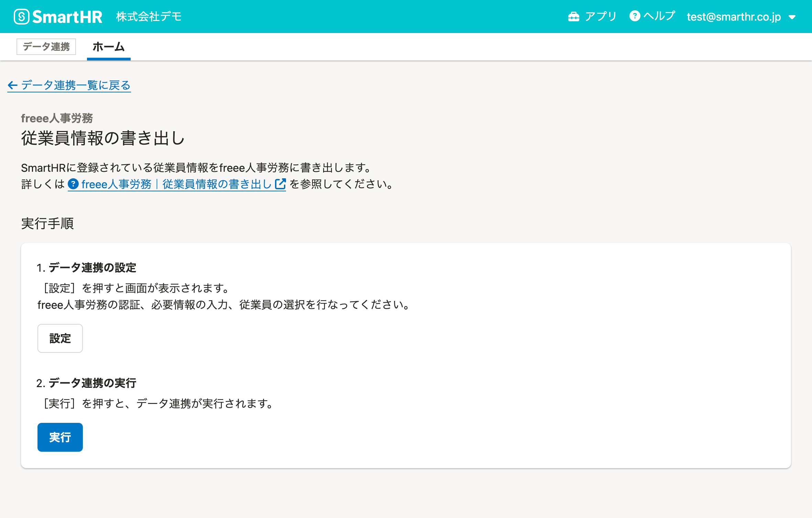The width and height of the screenshot is (812, 518).
Task: Click the freee人事労務 subtitle text
Action: [57, 118]
